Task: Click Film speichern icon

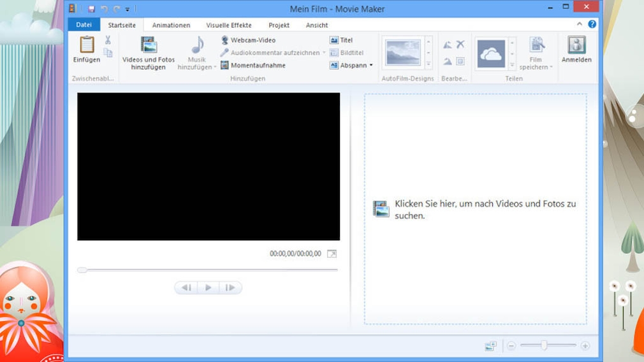Action: coord(536,45)
